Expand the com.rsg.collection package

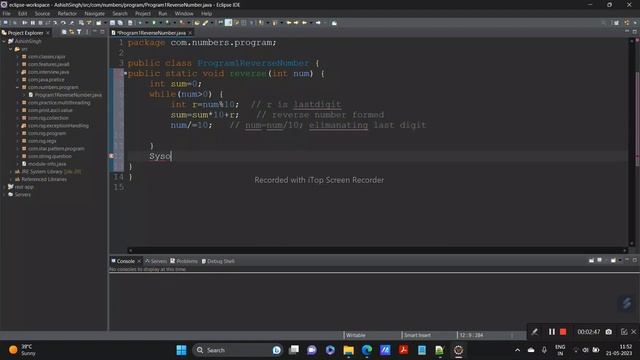(x=18, y=118)
